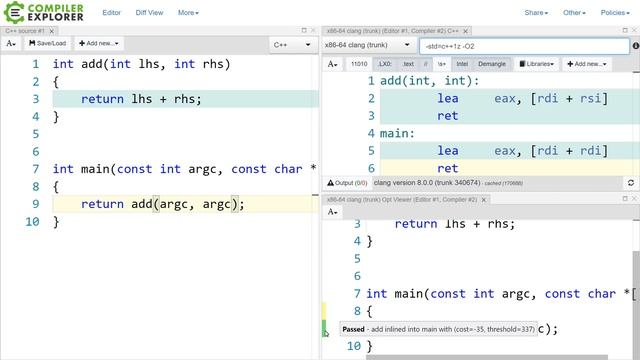
Task: Open the Policies dropdown menu
Action: (615, 13)
